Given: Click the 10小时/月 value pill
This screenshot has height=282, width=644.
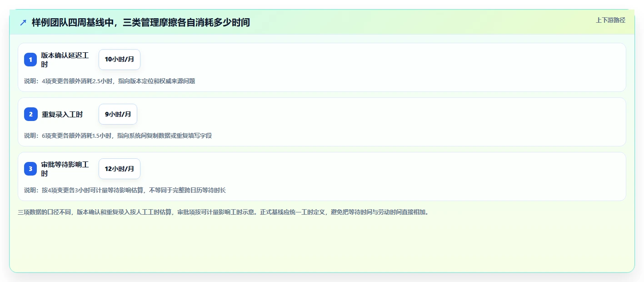Looking at the screenshot, I should [x=120, y=60].
